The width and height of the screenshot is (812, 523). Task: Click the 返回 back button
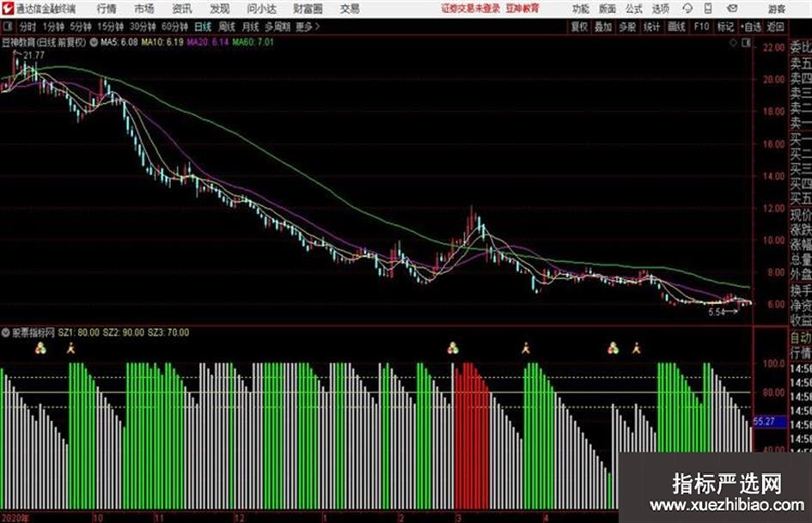(775, 27)
